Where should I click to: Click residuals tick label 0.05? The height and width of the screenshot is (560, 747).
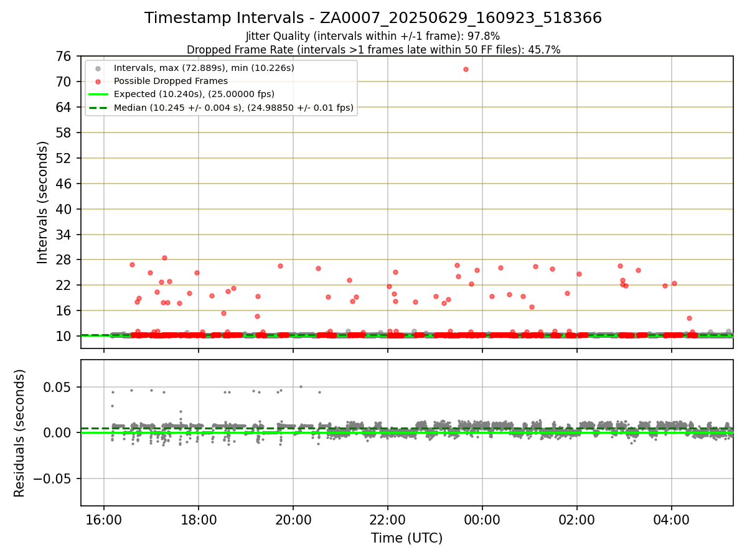(59, 387)
